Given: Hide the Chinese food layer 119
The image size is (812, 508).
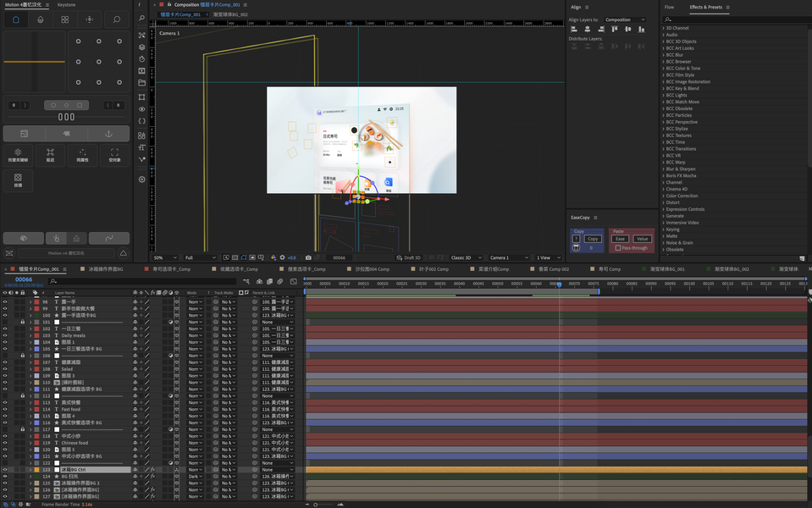Looking at the screenshot, I should pos(5,443).
